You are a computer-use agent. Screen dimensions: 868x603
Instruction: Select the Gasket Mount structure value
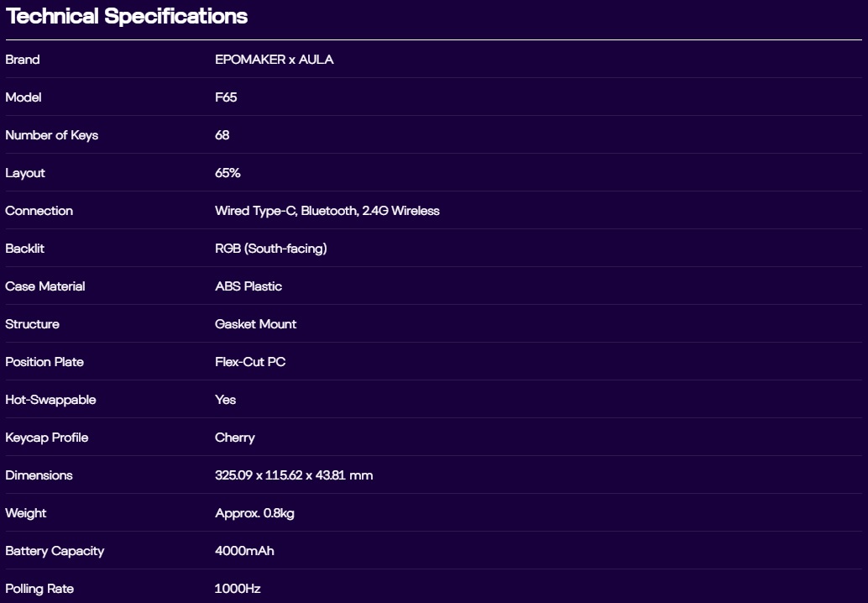pos(255,324)
